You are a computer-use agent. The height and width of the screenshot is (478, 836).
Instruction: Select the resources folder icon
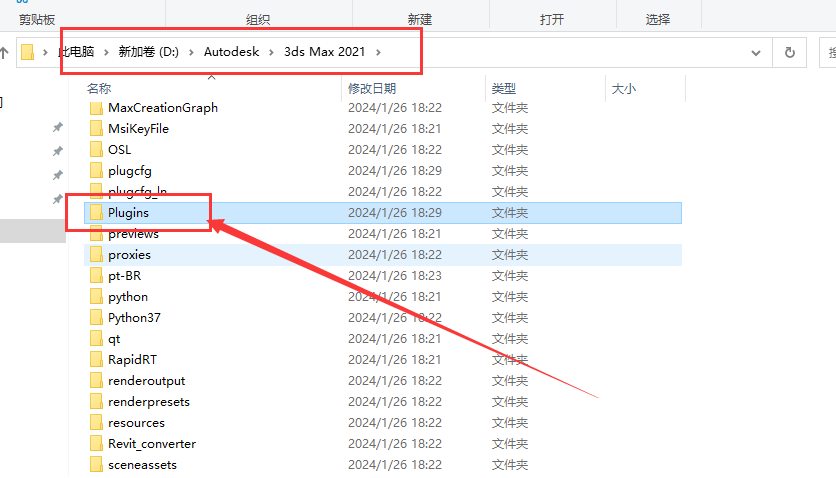coord(97,423)
